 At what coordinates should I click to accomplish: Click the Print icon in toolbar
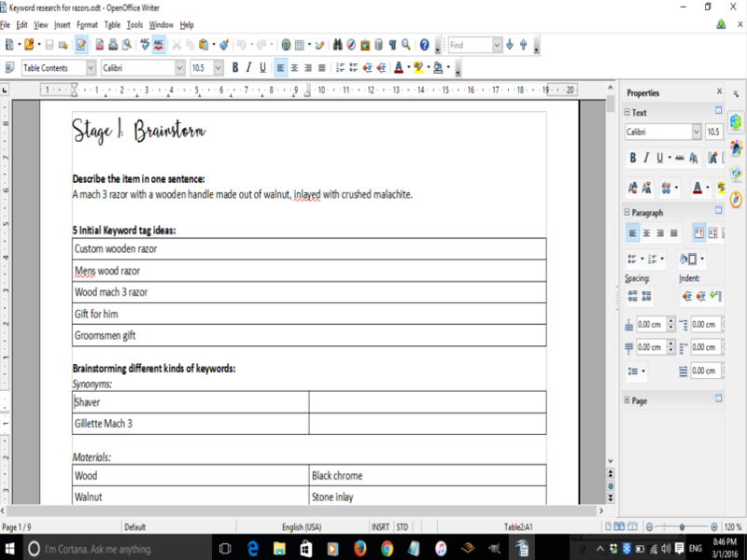[x=113, y=45]
